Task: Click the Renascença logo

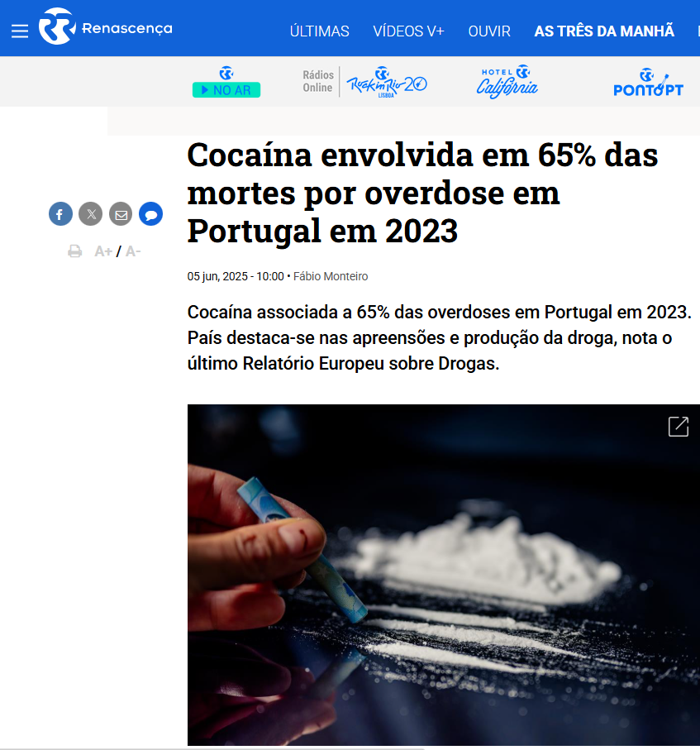Action: [105, 26]
